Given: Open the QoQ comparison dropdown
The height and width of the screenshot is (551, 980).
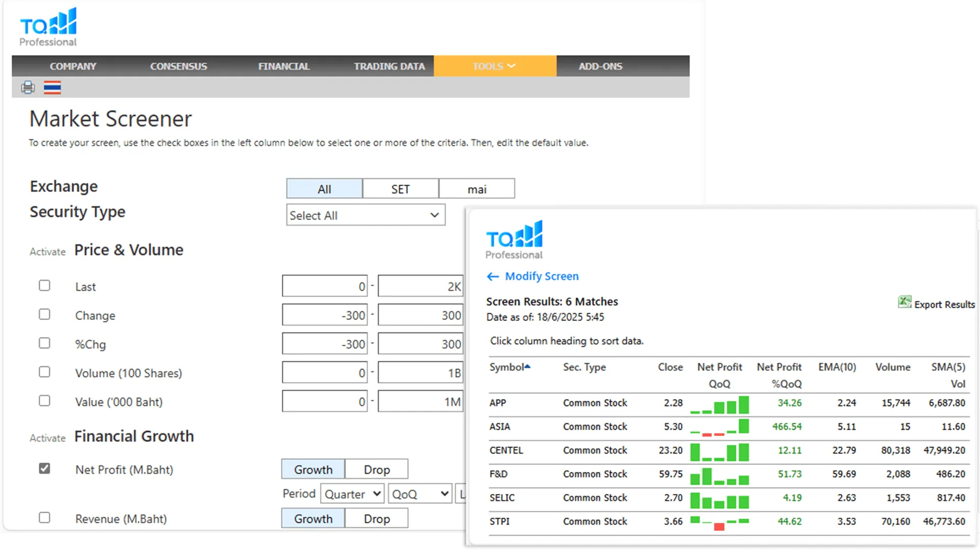Looking at the screenshot, I should (420, 494).
